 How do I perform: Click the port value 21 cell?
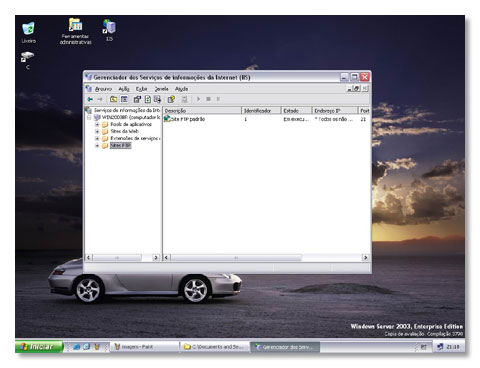(363, 119)
